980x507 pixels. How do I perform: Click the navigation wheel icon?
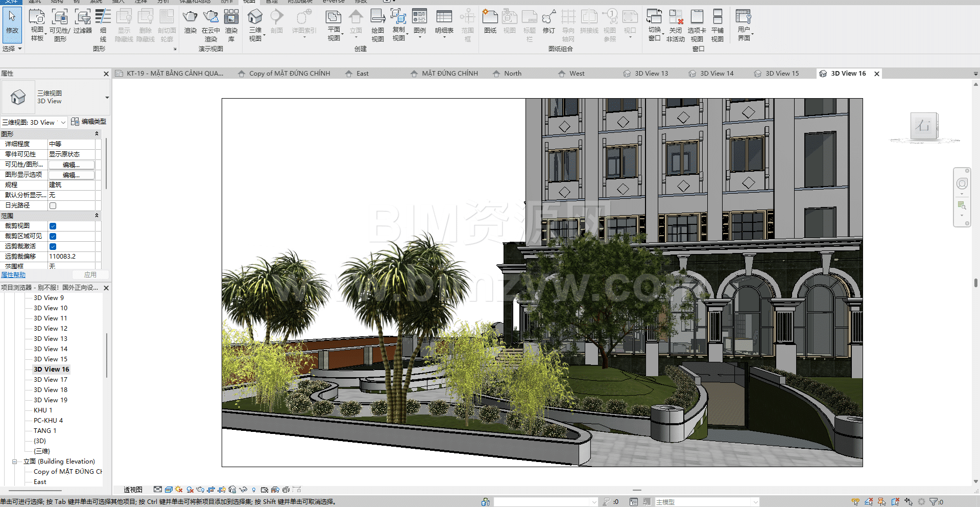tap(962, 183)
